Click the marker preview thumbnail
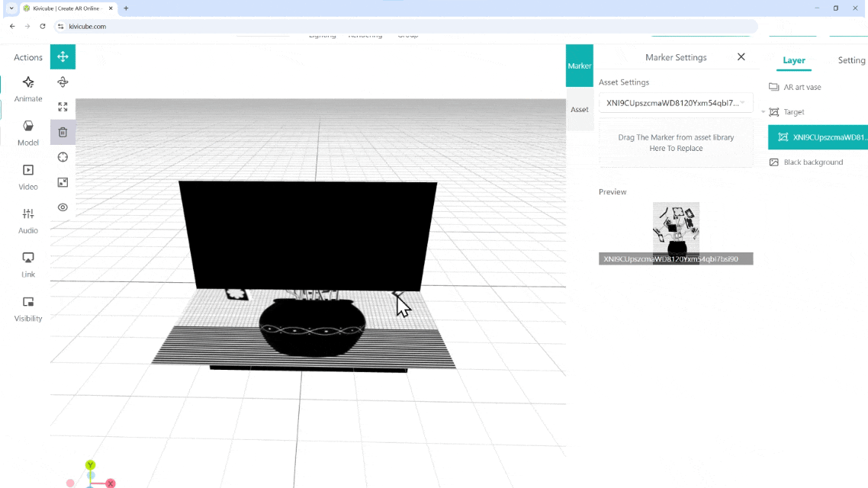 [x=676, y=228]
